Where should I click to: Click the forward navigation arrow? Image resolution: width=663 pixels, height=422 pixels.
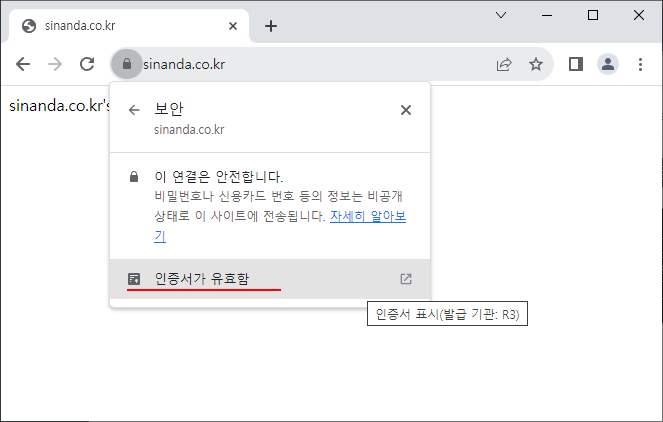55,64
